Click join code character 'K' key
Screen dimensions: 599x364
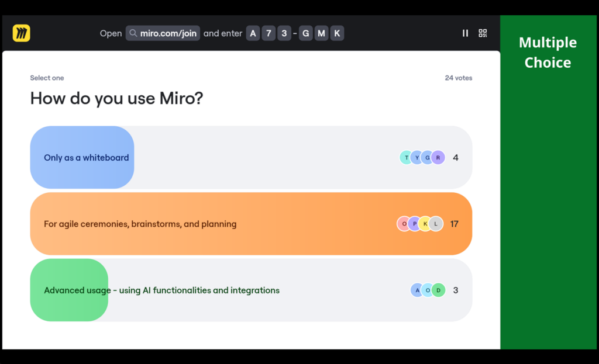(x=336, y=33)
